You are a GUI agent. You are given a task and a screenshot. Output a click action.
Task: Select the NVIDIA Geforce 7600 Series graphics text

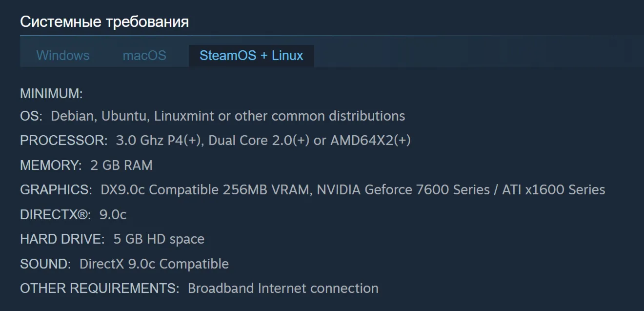tap(403, 190)
